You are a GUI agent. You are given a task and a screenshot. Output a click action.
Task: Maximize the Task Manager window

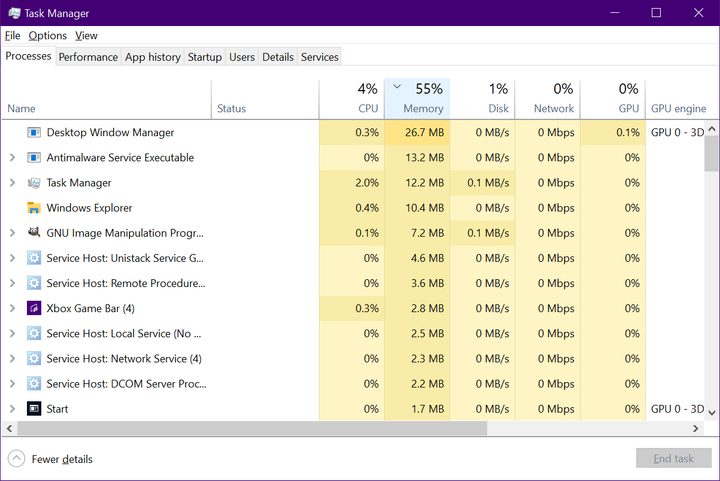656,13
